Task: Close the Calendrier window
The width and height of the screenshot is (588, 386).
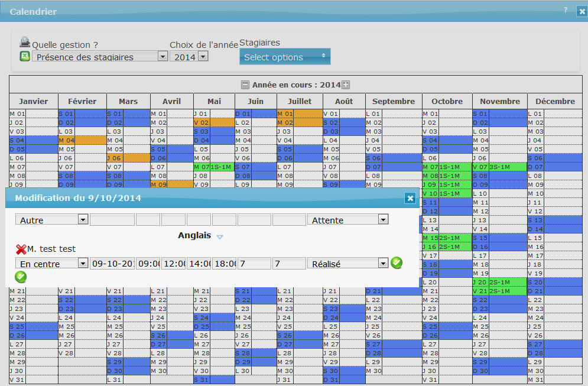Action: pyautogui.click(x=581, y=12)
